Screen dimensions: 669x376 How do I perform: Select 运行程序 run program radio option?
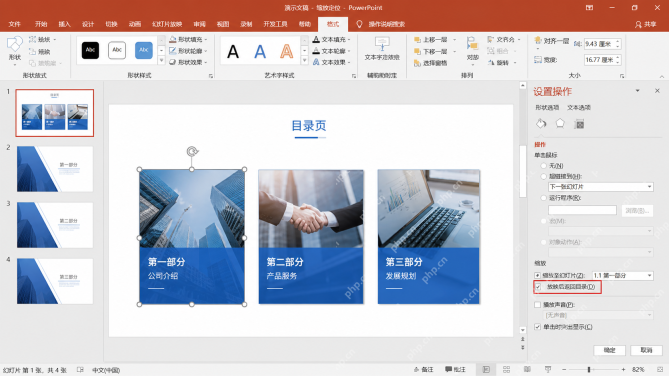coord(544,198)
